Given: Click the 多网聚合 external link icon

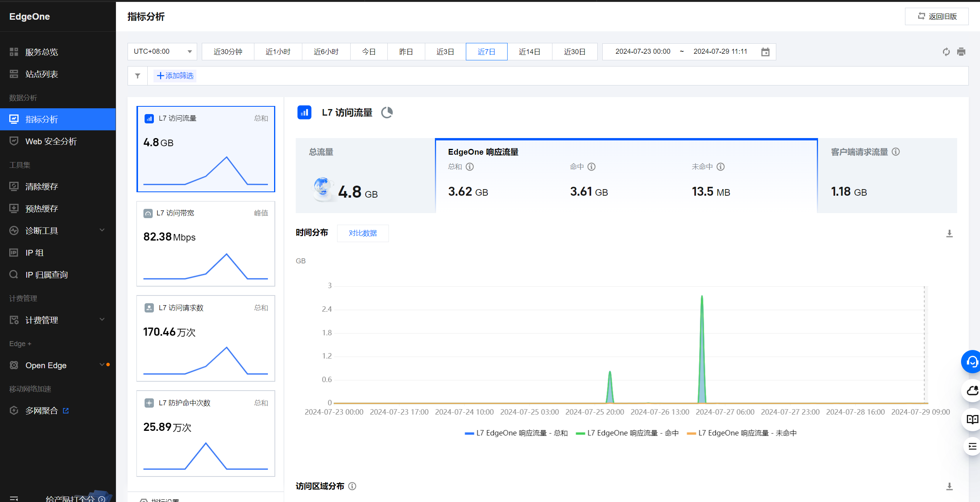Looking at the screenshot, I should 66,410.
